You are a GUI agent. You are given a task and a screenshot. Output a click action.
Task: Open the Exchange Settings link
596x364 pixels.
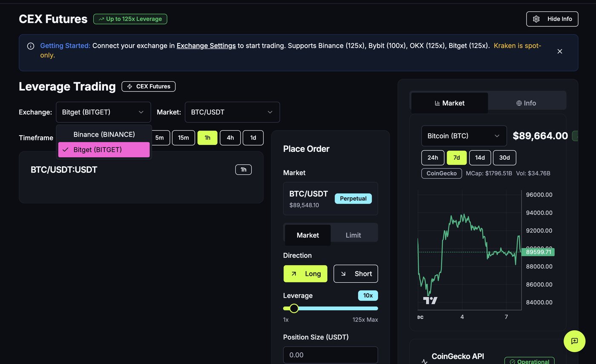206,45
